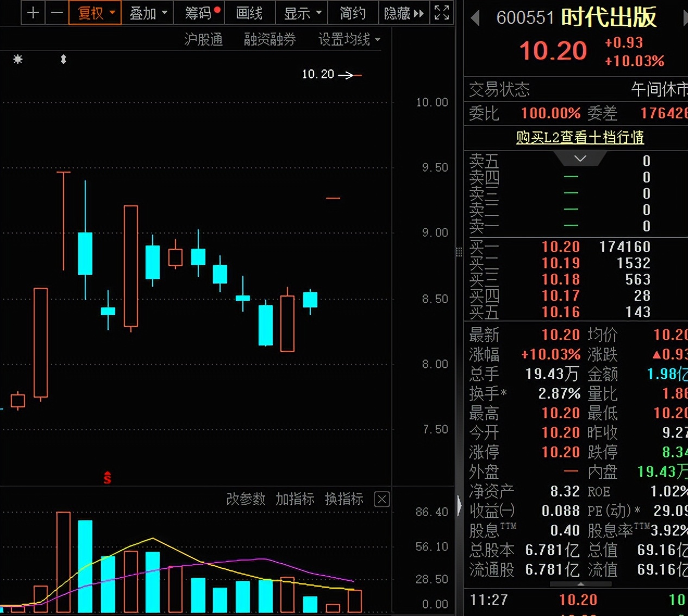Click the stock code 600551
Viewport: 688px width, 616px height.
tap(525, 18)
